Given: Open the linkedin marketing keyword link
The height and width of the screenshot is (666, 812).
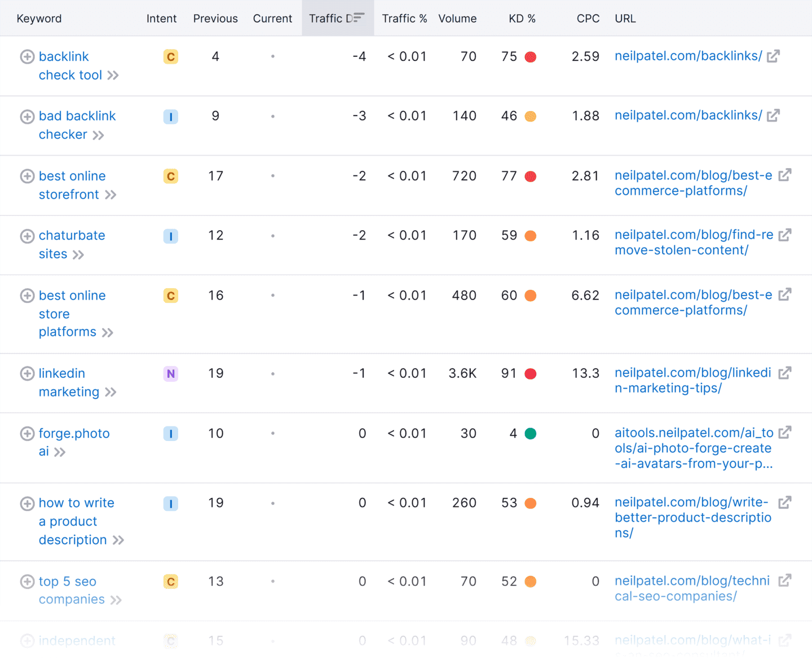Looking at the screenshot, I should pyautogui.click(x=69, y=382).
